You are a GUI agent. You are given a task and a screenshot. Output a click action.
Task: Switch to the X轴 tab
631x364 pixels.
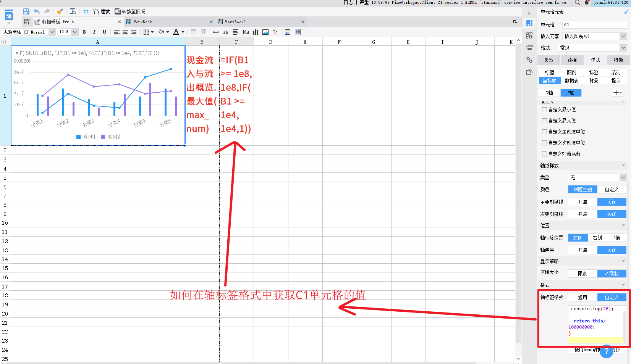(550, 93)
